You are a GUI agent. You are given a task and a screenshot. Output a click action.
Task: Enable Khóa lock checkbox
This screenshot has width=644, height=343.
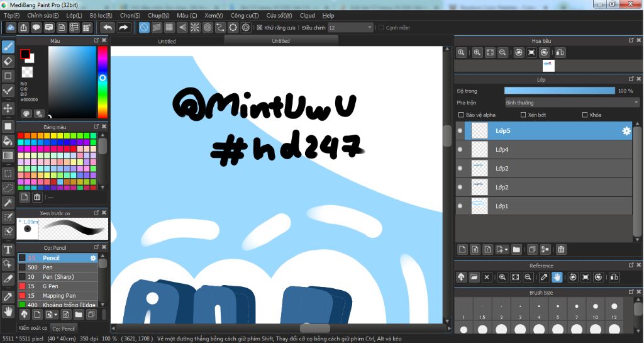click(585, 115)
